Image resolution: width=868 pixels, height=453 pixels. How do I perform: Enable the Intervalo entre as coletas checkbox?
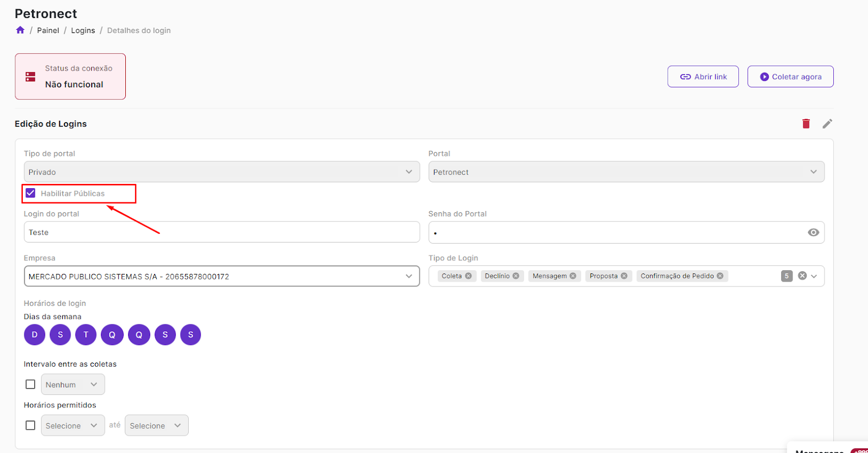tap(30, 384)
